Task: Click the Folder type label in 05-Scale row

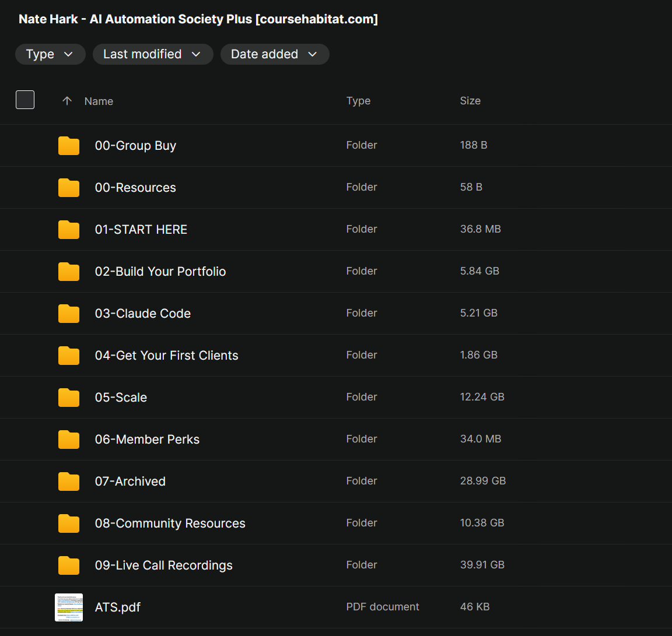Action: (362, 397)
